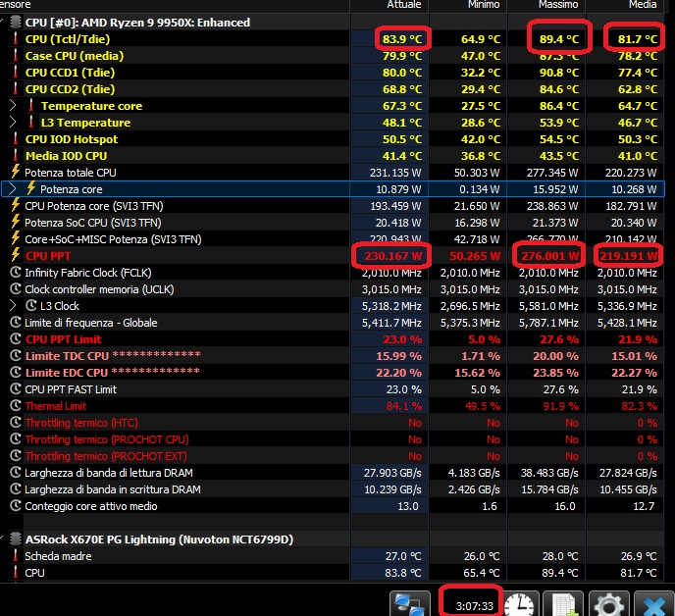The width and height of the screenshot is (675, 616).
Task: Click the clock icon of Infinity Fabric Clock (FCLK)
Action: [x=16, y=272]
